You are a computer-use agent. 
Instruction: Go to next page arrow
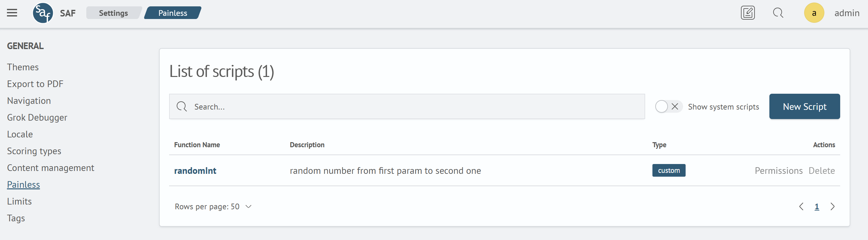click(x=832, y=206)
